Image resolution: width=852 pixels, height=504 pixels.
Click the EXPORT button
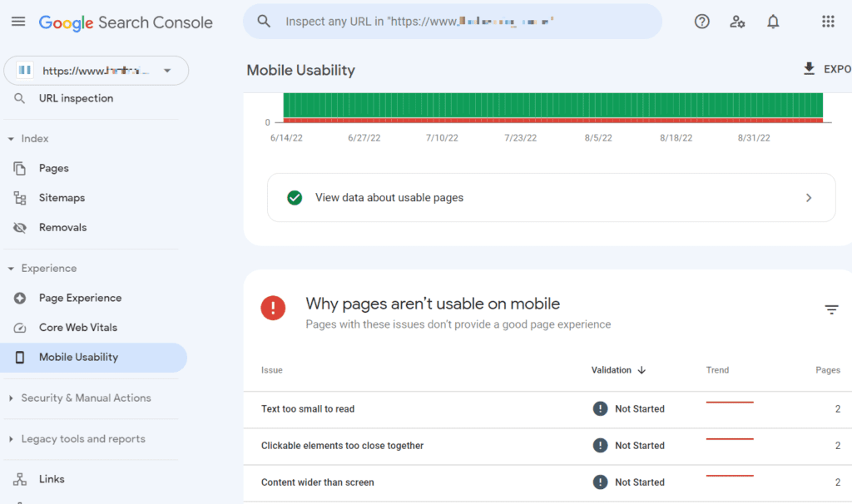point(826,69)
